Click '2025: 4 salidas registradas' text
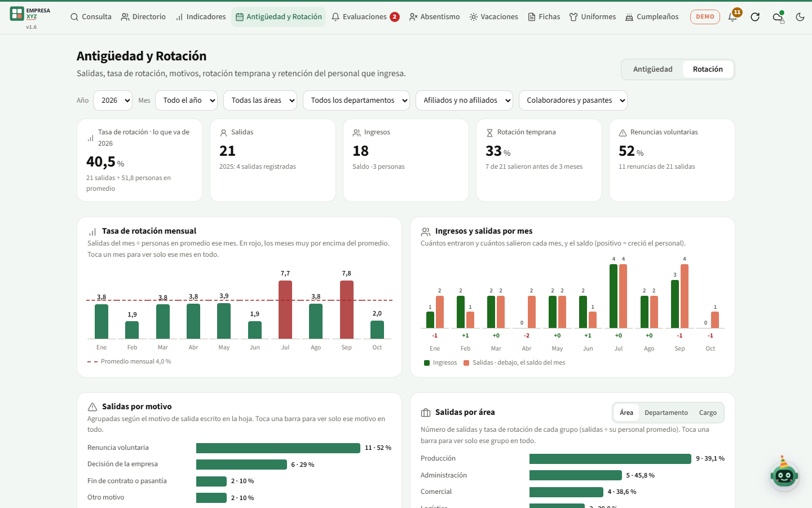The width and height of the screenshot is (812, 508). coord(258,167)
